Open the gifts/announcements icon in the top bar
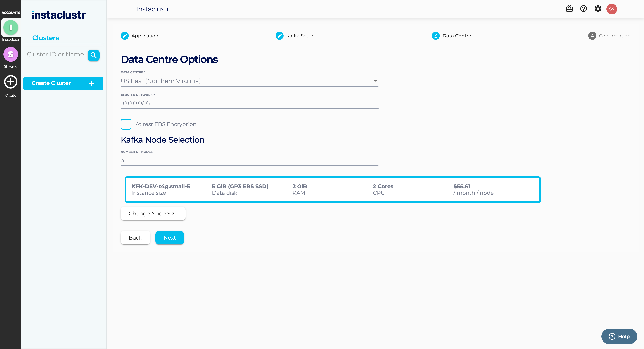 pyautogui.click(x=569, y=9)
